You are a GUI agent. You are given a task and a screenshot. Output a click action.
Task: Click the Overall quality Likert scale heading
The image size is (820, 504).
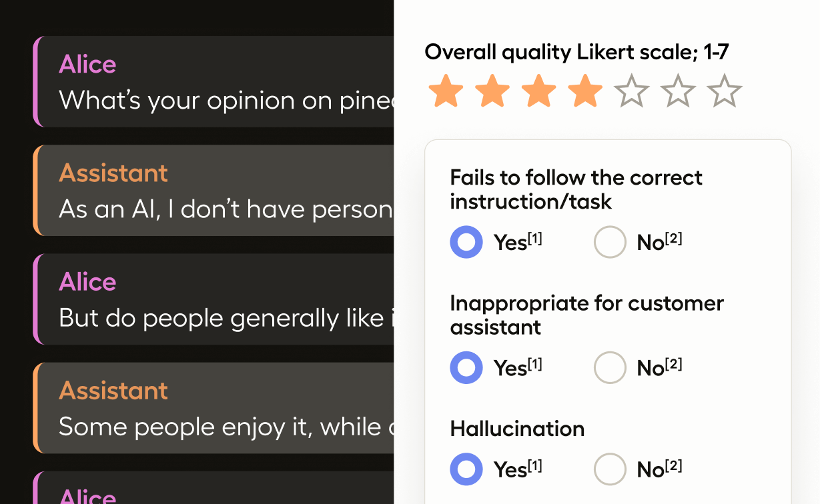[577, 52]
